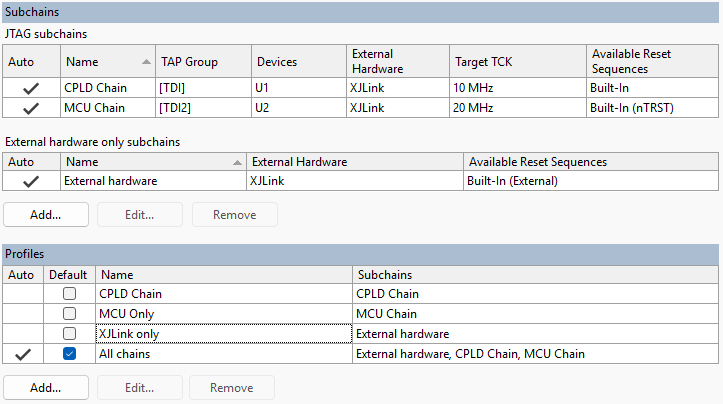Uncheck Default box for All chains profile
Image resolution: width=723 pixels, height=404 pixels.
pos(69,353)
